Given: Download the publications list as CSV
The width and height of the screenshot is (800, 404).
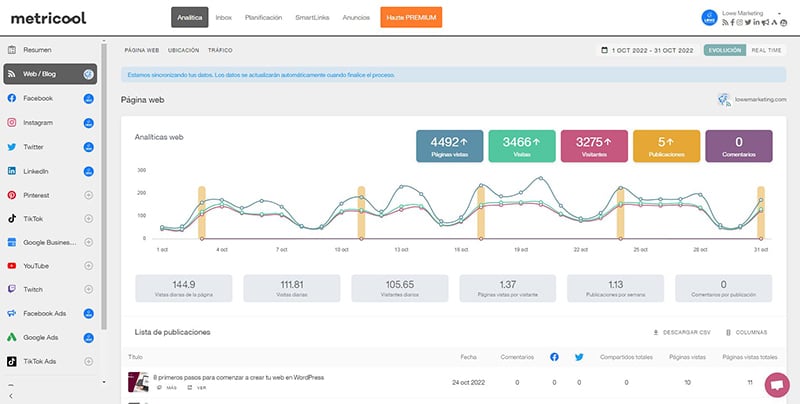Looking at the screenshot, I should pos(680,331).
